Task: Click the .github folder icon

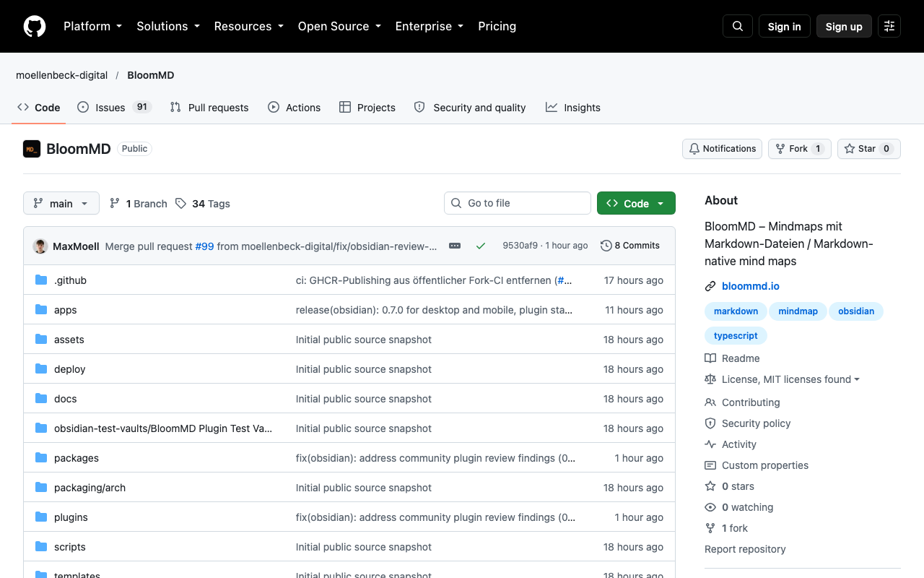Action: click(x=41, y=280)
